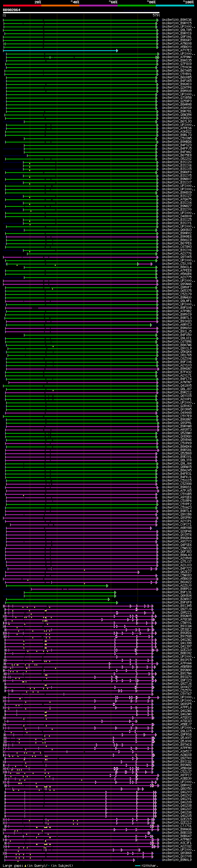197x868 pixels.
Task: Click hit label UniRef100_B9HGN7
Action: pos(177,369)
